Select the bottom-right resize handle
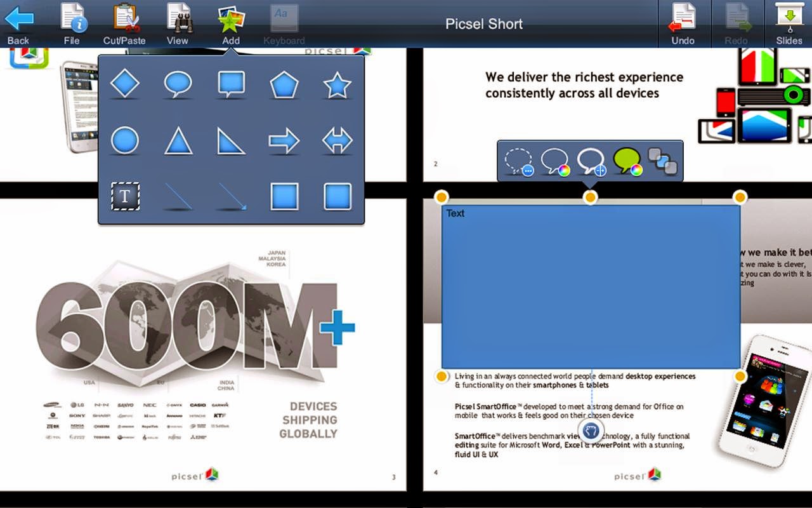Viewport: 812px width, 508px height. (740, 377)
